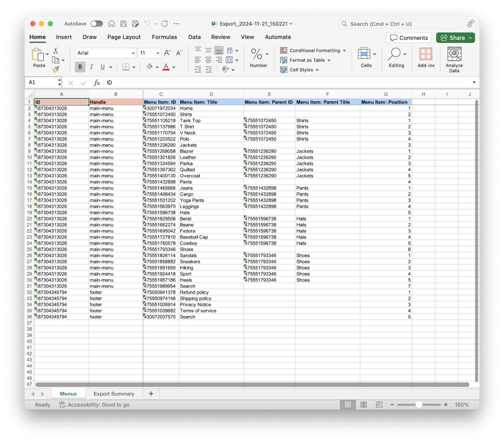Viewport: 504px width, 442px height.
Task: Toggle italic formatting
Action: coord(91,67)
